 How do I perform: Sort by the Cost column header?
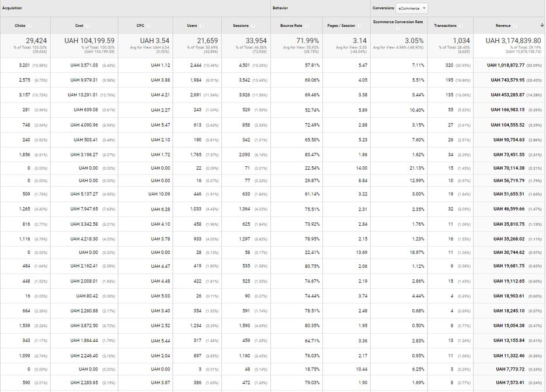pos(79,26)
